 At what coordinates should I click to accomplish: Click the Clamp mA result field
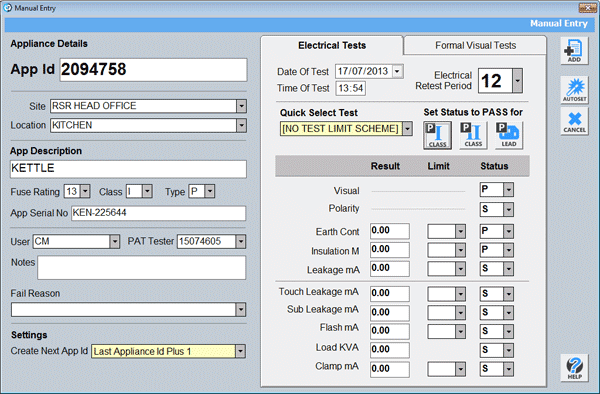click(390, 369)
